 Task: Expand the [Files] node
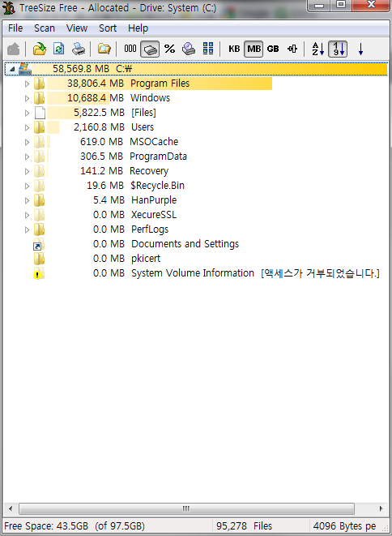coord(27,114)
